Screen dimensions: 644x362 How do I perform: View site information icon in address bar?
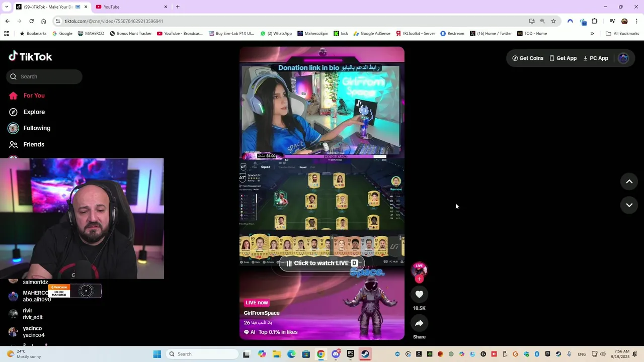(58, 21)
